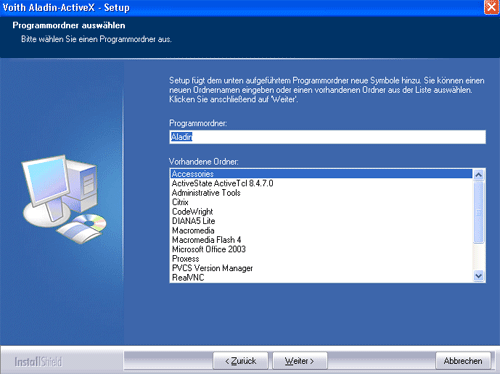The width and height of the screenshot is (500, 374).
Task: Cancel setup with Abbrechen
Action: (463, 361)
